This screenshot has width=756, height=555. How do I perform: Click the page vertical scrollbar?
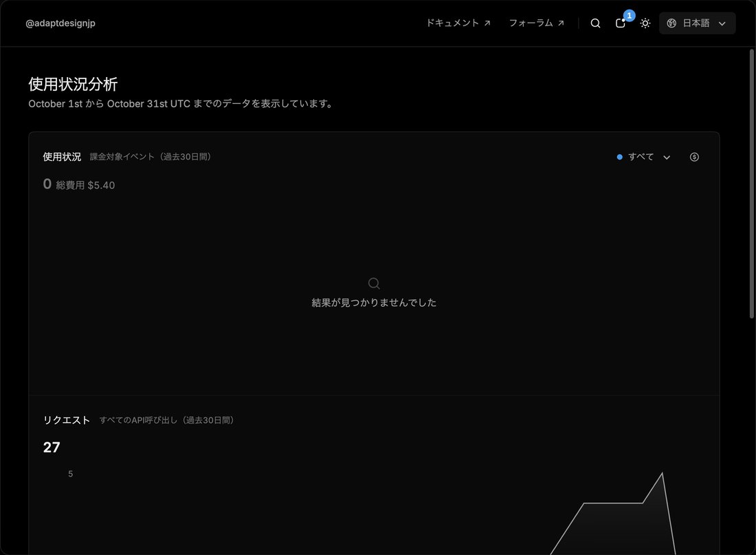(751, 184)
